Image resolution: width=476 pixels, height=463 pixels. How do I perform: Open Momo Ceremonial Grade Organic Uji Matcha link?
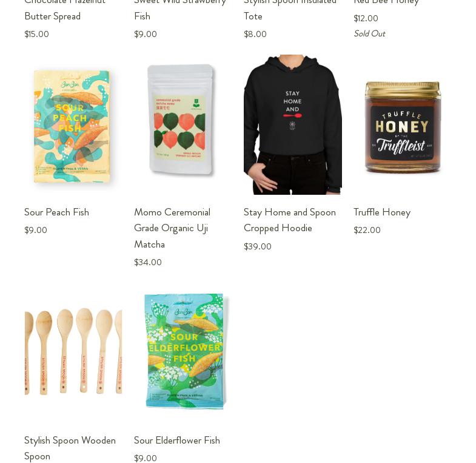point(172,228)
